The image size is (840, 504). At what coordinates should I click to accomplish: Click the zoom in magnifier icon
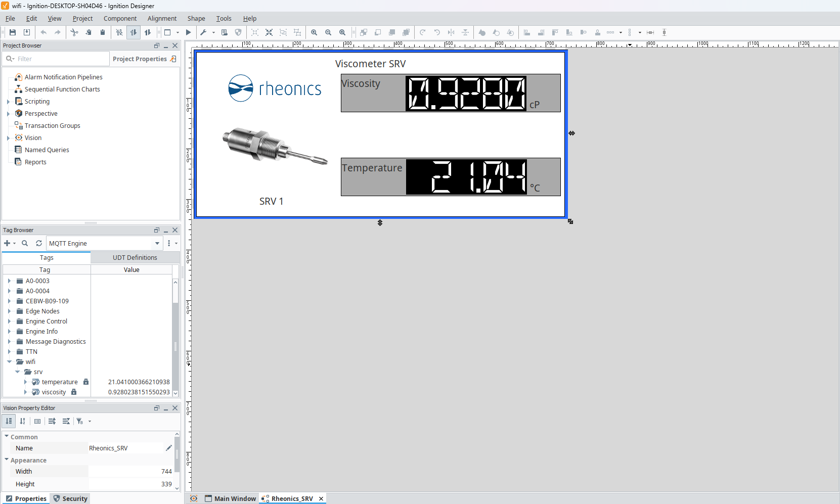(x=314, y=32)
